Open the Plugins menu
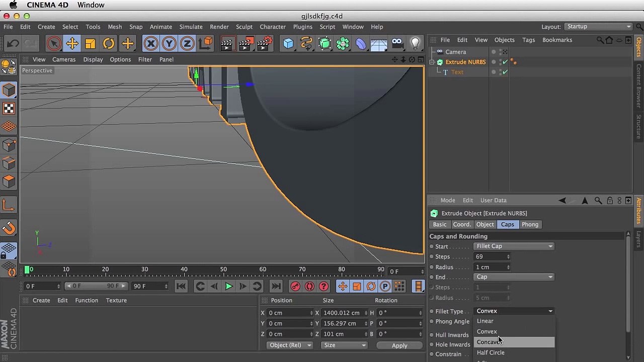 [x=303, y=27]
